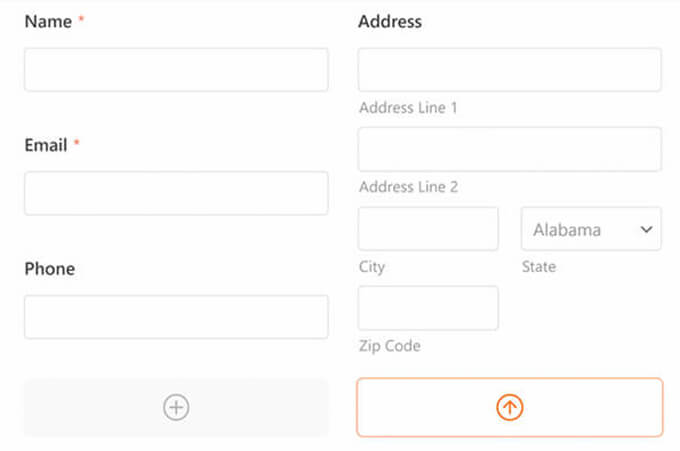Select the Phone input field
This screenshot has height=451, width=680.
176,317
